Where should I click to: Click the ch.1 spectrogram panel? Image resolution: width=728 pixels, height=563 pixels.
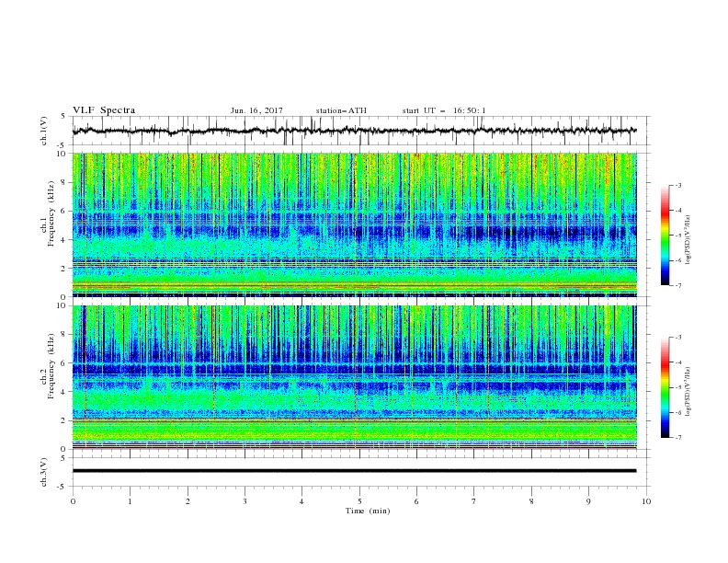pyautogui.click(x=355, y=224)
